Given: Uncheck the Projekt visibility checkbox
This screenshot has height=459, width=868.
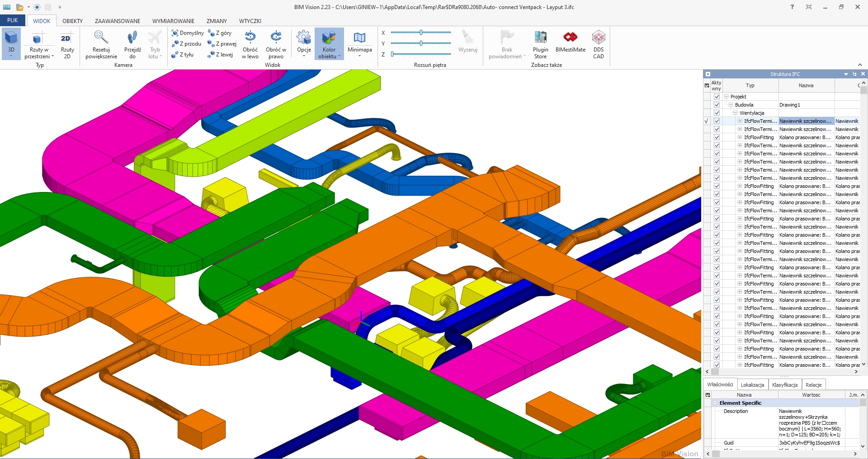Looking at the screenshot, I should pos(717,97).
